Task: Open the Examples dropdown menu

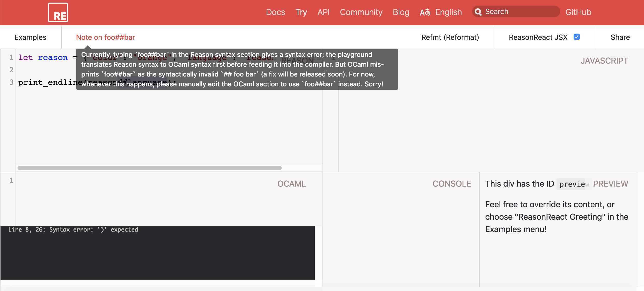Action: tap(30, 37)
